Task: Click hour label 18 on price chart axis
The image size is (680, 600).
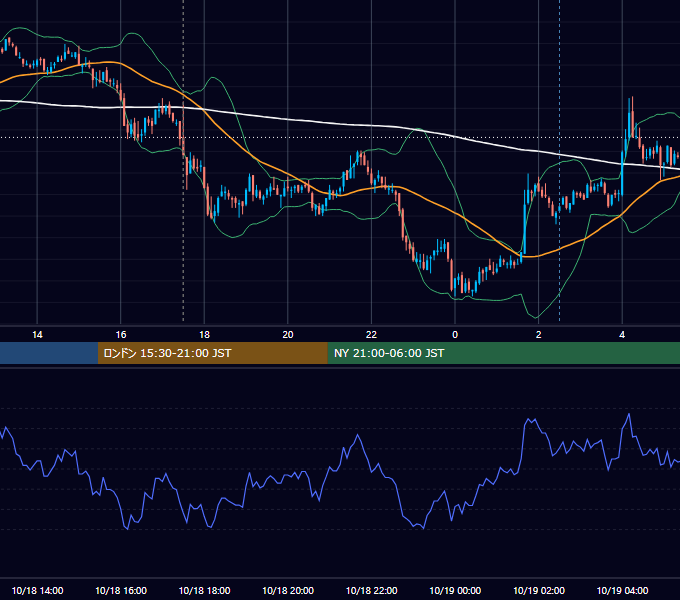Action: pos(204,335)
